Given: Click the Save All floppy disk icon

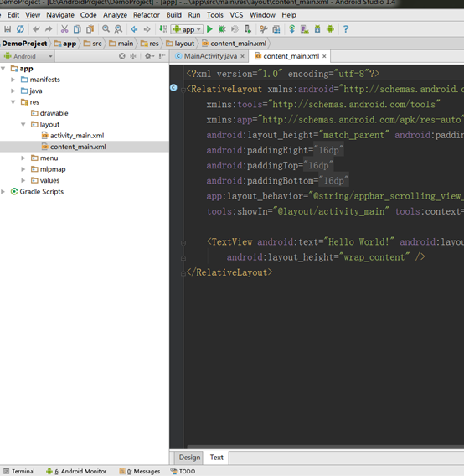Looking at the screenshot, I should tap(8, 29).
